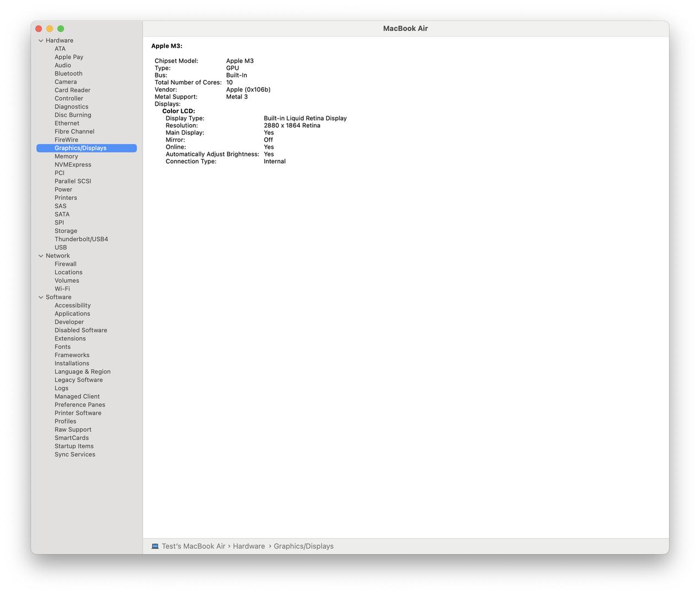Select Fonts in the Software list
Image resolution: width=700 pixels, height=595 pixels.
click(x=62, y=347)
